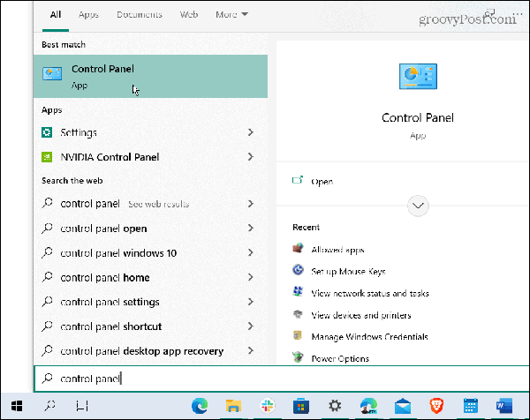Open View devices and printers
The width and height of the screenshot is (530, 420).
click(361, 315)
